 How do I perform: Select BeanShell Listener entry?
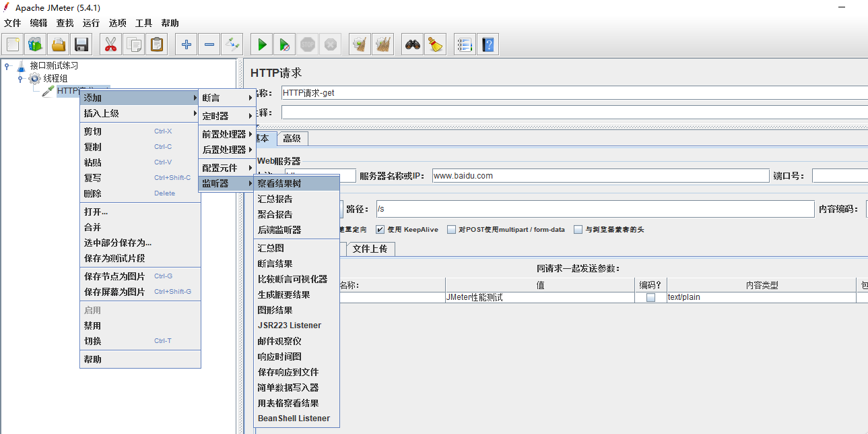(296, 418)
